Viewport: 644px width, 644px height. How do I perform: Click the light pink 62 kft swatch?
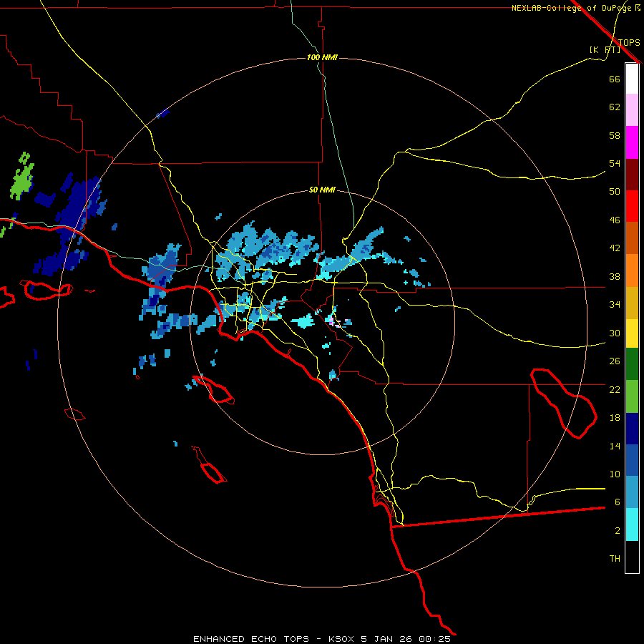pos(631,110)
